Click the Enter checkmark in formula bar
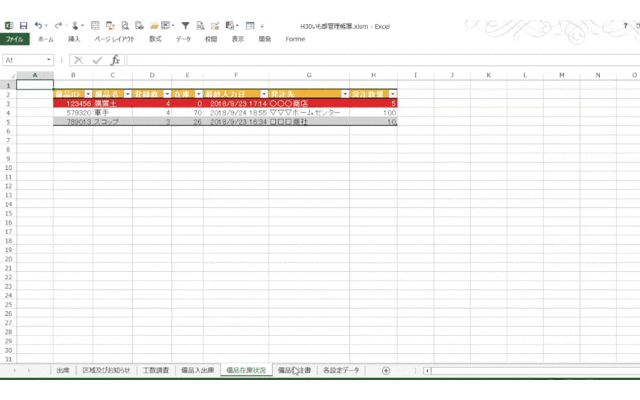640x400 pixels. pyautogui.click(x=97, y=60)
